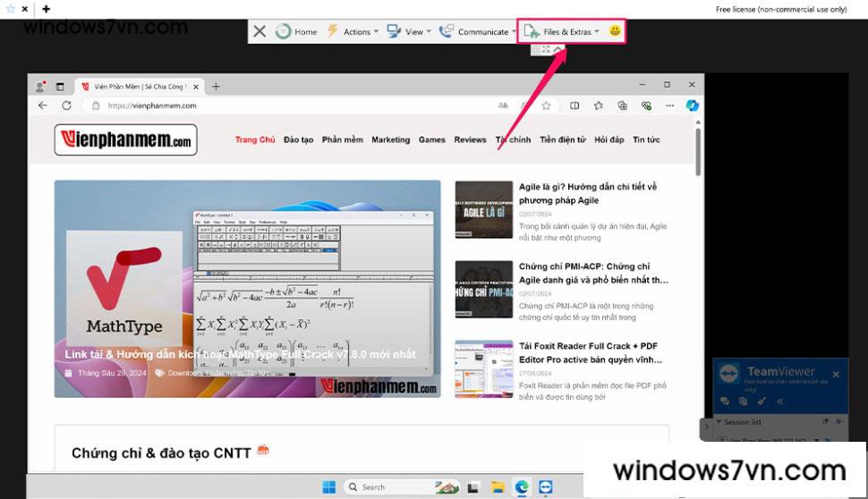Click the Vienphanmem.com logo

pos(125,140)
